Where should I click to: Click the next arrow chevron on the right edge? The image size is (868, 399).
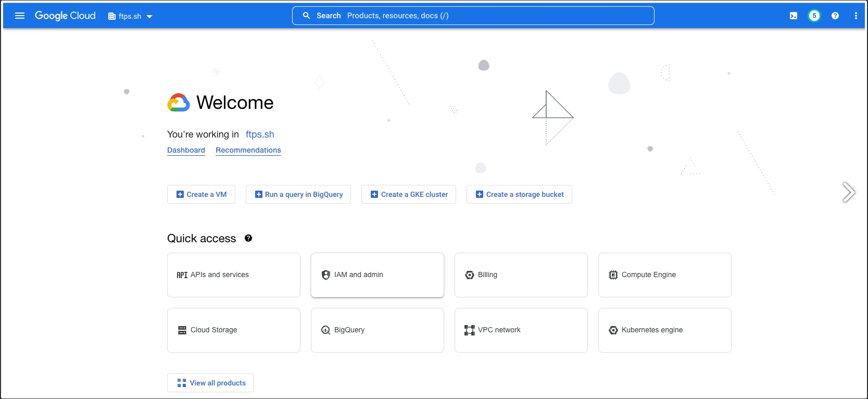(x=849, y=192)
